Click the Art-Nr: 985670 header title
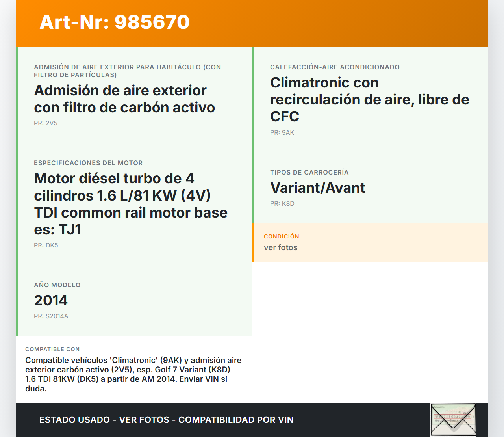This screenshot has height=437, width=504. 115,22
